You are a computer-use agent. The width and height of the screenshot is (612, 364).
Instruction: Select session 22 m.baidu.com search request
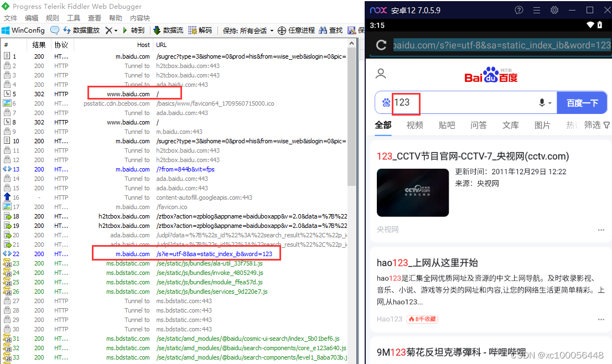pyautogui.click(x=174, y=254)
